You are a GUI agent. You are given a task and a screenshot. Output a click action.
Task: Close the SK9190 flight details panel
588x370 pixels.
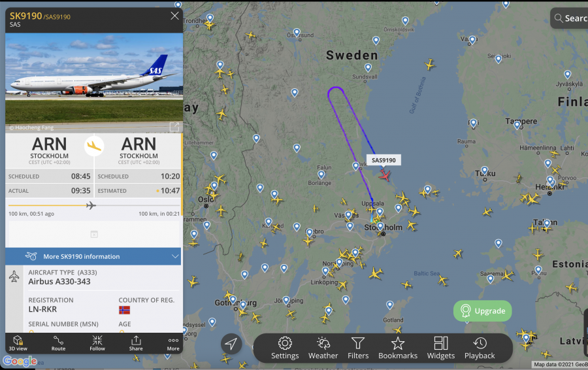click(174, 16)
